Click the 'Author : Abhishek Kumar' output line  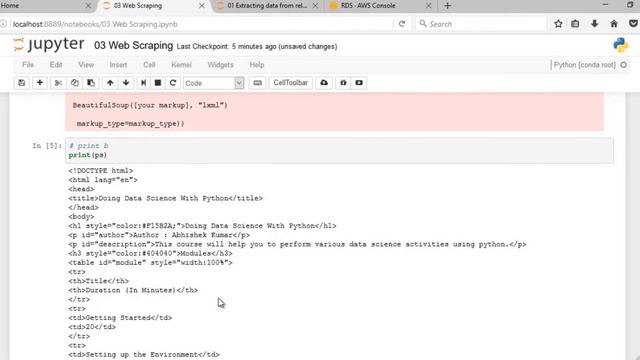(159, 235)
